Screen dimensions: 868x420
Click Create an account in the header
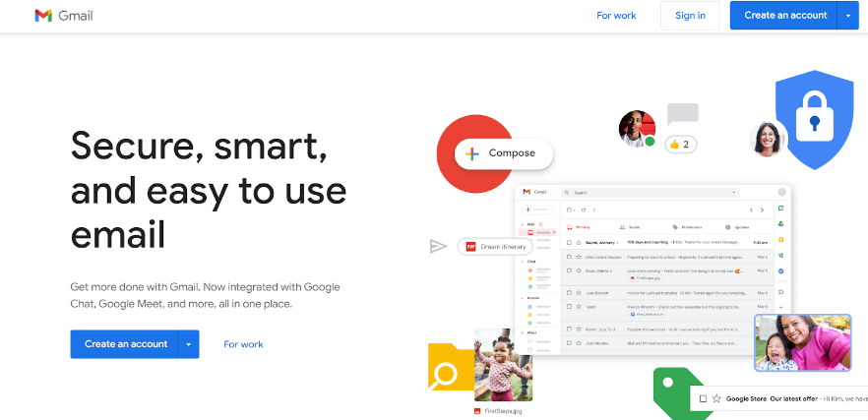point(783,16)
